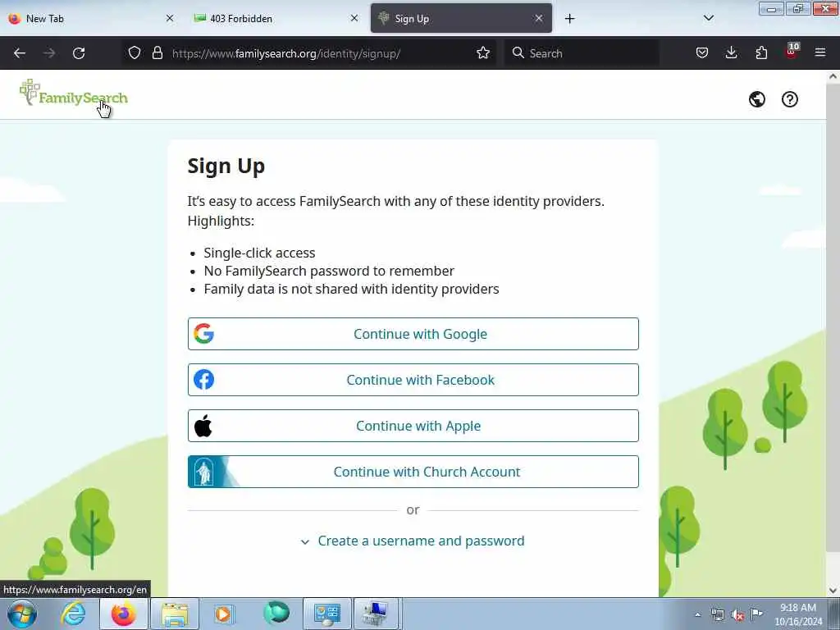Select the Sign Up tab
The height and width of the screenshot is (630, 840).
point(461,18)
